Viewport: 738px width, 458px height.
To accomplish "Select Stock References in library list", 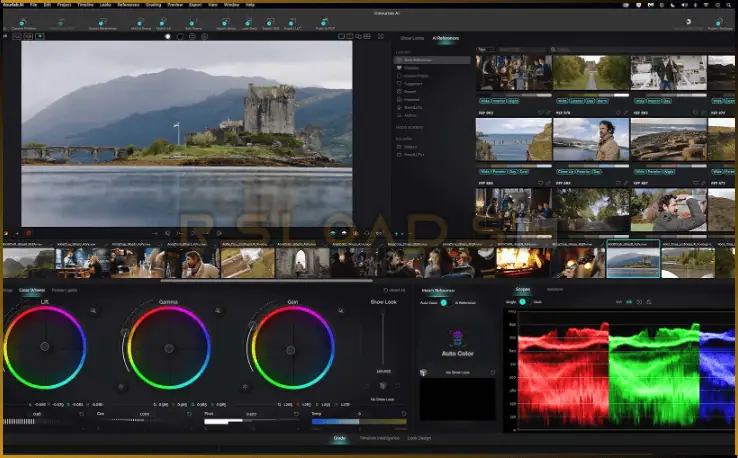I will click(432, 60).
